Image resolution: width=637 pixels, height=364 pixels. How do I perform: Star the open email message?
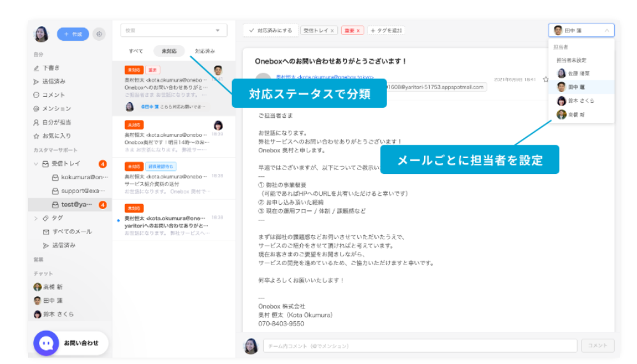pos(546,79)
